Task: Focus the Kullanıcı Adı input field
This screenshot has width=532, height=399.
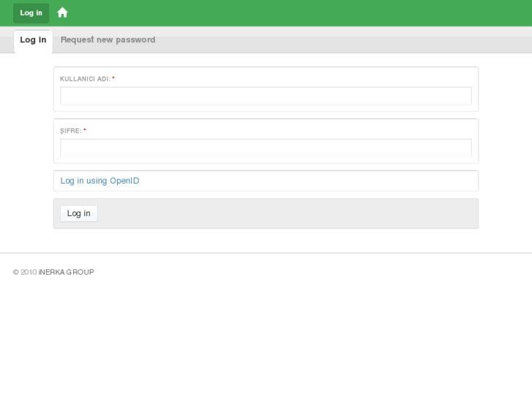Action: [x=266, y=96]
